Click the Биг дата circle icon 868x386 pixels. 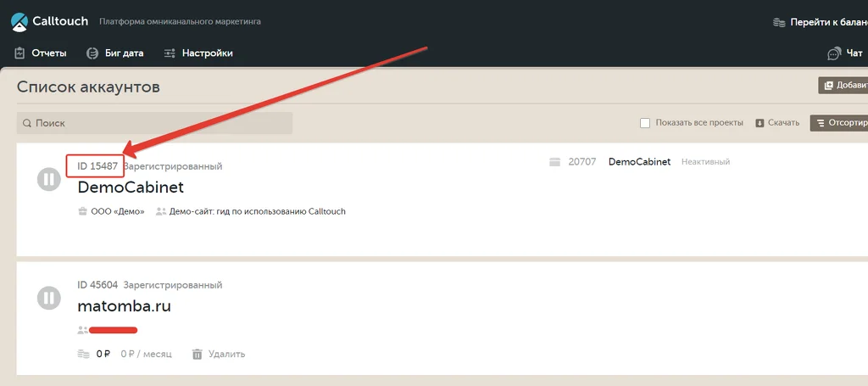pos(92,53)
